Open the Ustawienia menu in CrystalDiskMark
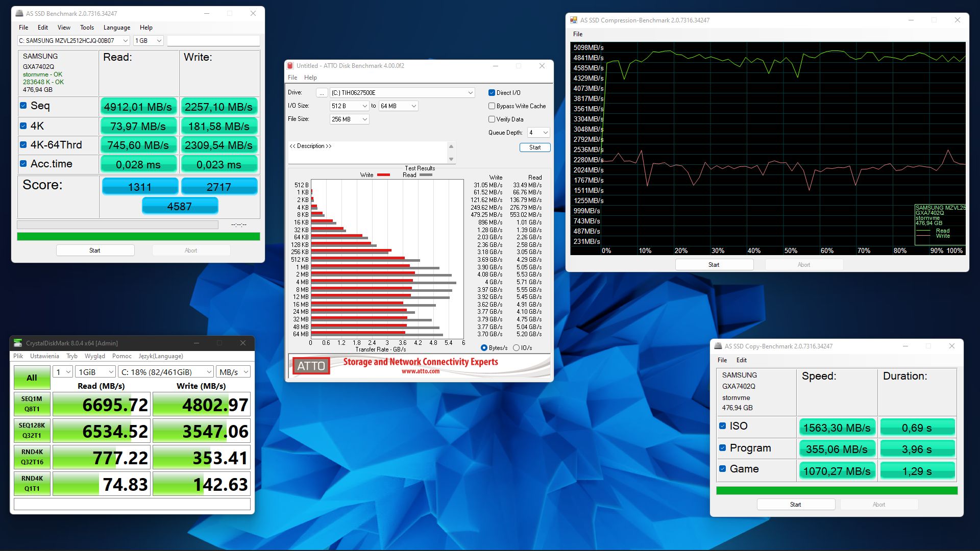The height and width of the screenshot is (551, 980). coord(44,356)
